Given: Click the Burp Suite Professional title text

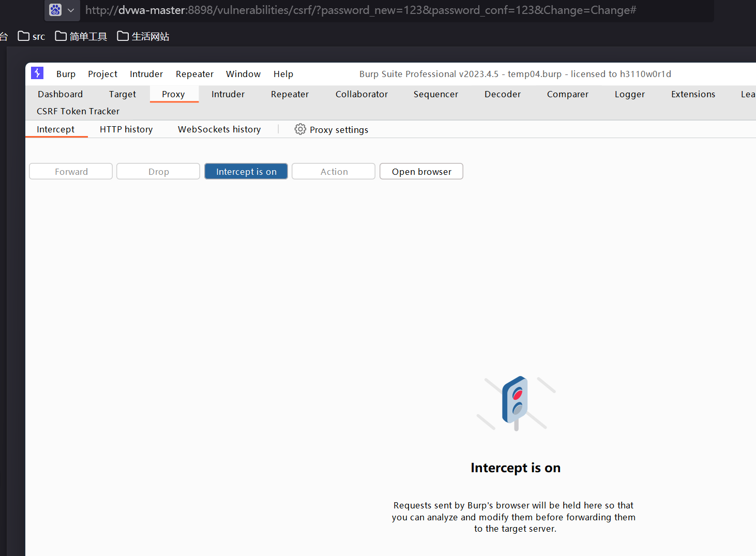Looking at the screenshot, I should coord(516,74).
